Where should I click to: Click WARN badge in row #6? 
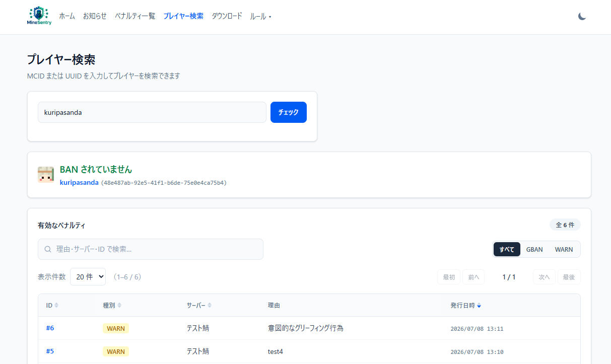pos(116,328)
